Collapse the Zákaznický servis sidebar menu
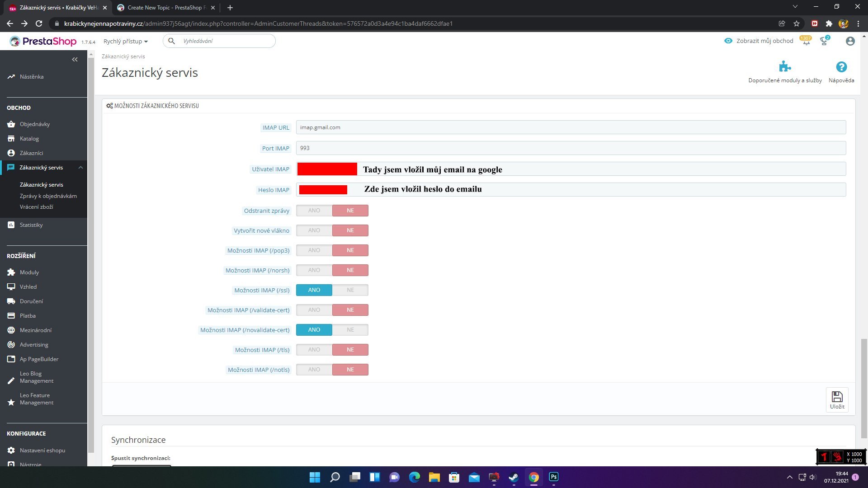868x488 pixels. [x=80, y=168]
